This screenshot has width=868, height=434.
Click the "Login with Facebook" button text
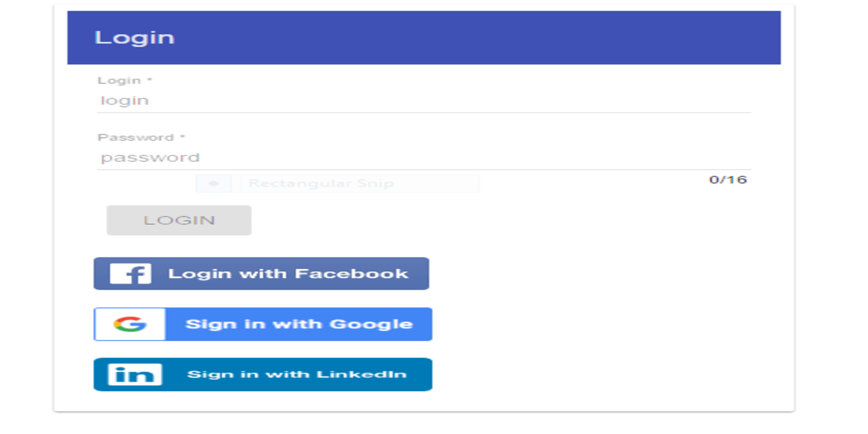pos(288,274)
